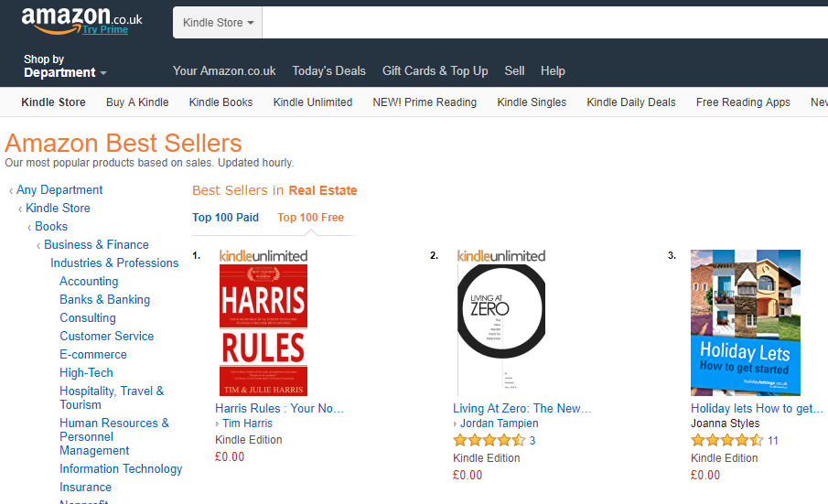Go back to Any Department
The height and width of the screenshot is (504, 828).
pyautogui.click(x=59, y=190)
